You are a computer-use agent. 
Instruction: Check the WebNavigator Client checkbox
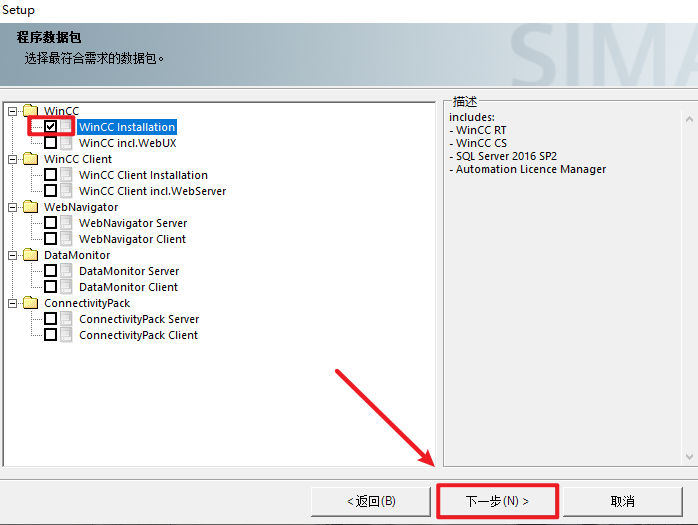(50, 239)
